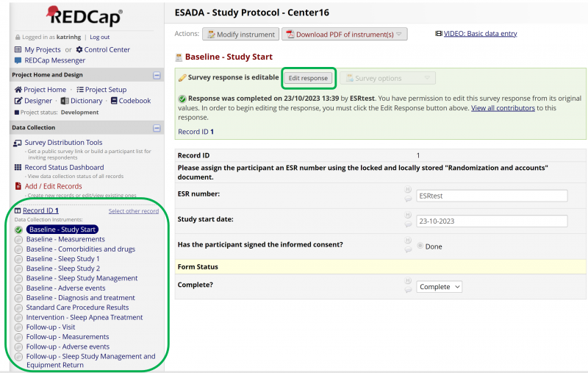Screen dimensions: 588x373
Task: Expand Download PDF of instrument(s) dropdown
Action: [399, 35]
